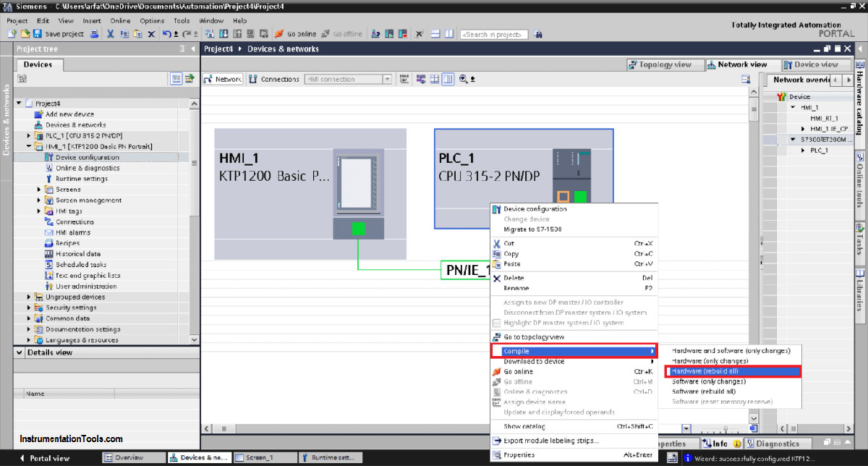Click the Go offline toolbar button

[x=342, y=34]
